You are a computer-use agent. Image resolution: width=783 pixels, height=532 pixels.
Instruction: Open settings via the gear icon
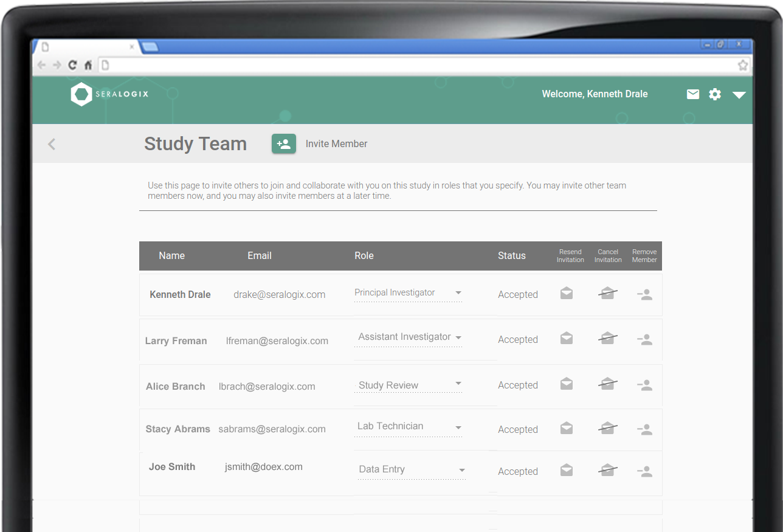tap(715, 94)
